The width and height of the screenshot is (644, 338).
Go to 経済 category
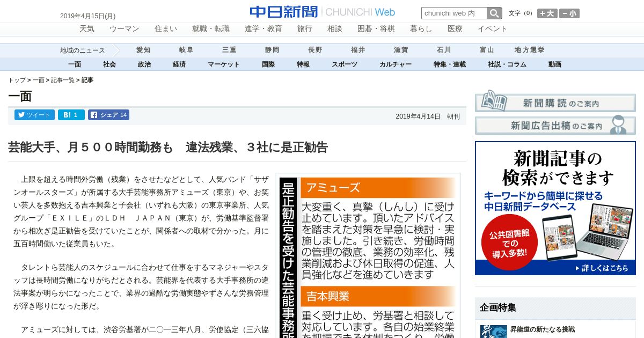(x=179, y=64)
